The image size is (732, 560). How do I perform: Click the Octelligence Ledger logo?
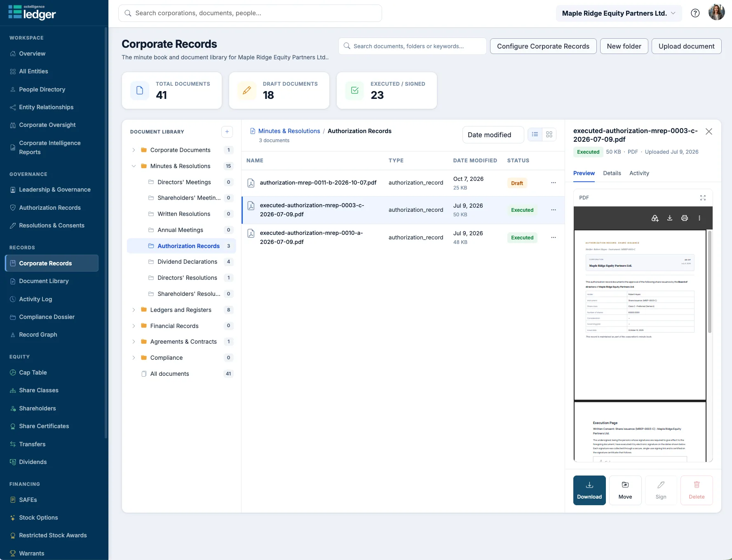[x=32, y=12]
